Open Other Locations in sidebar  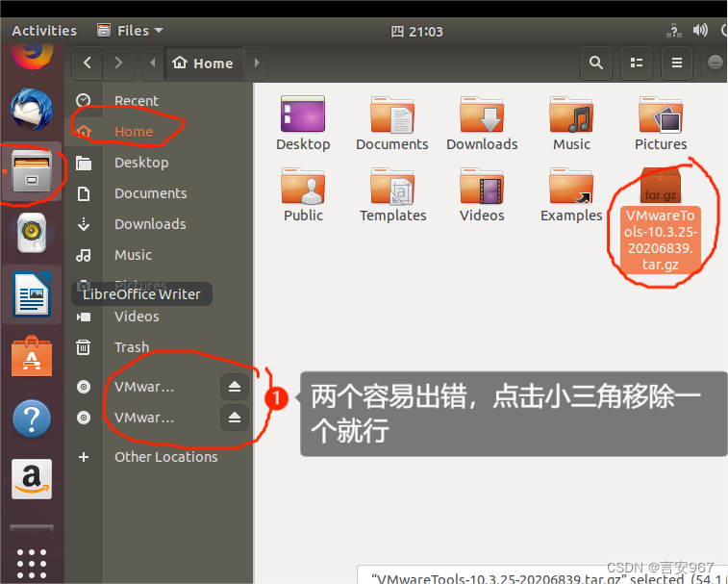159,457
